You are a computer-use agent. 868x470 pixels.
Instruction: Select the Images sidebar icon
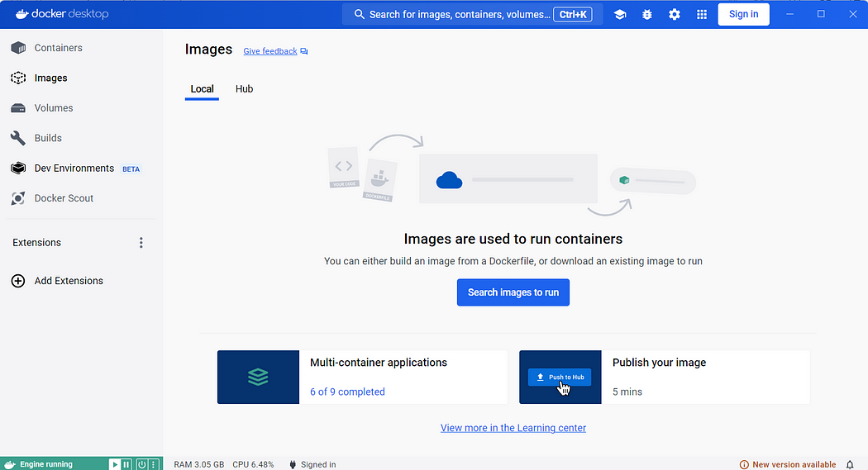click(18, 78)
